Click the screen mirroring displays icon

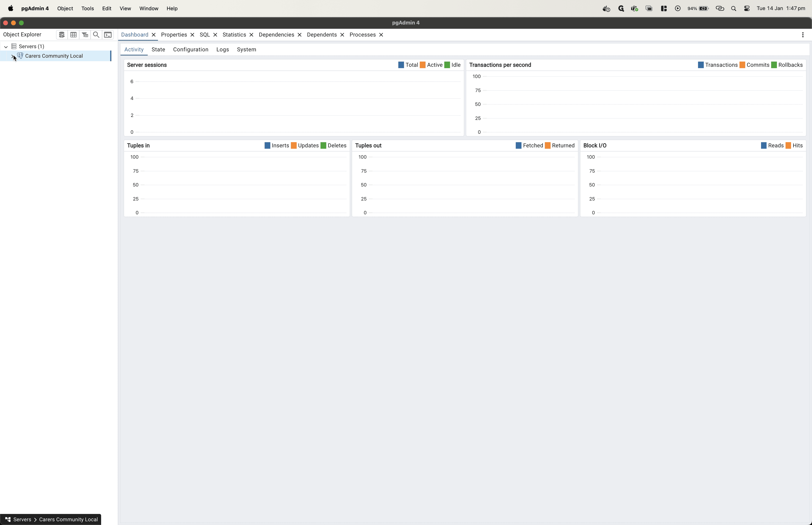(x=649, y=8)
